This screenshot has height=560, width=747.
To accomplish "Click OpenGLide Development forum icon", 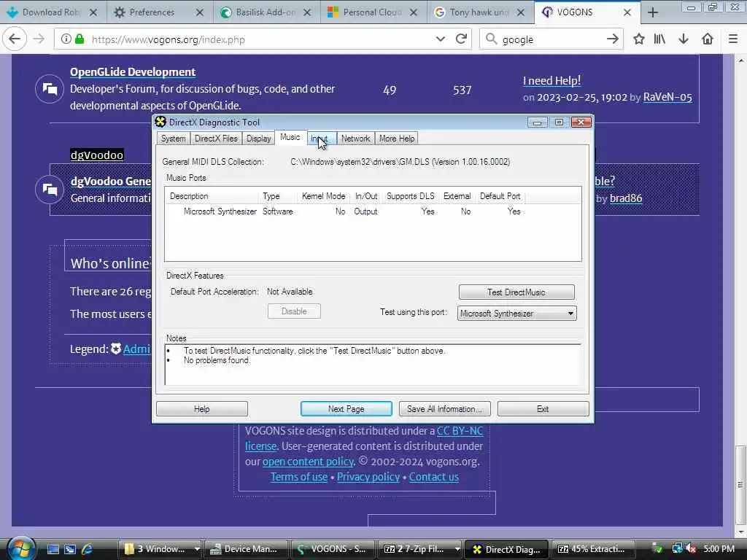I will click(x=50, y=88).
